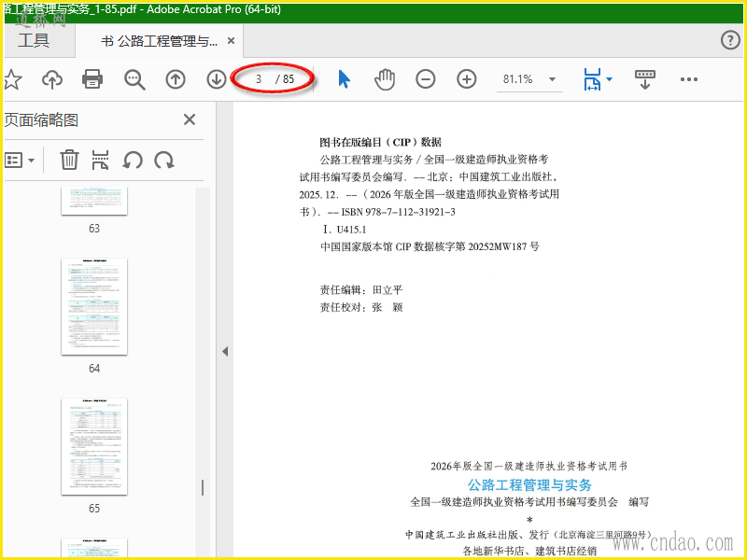The height and width of the screenshot is (560, 747).
Task: Click the U415.1 classification text
Action: coord(352,230)
